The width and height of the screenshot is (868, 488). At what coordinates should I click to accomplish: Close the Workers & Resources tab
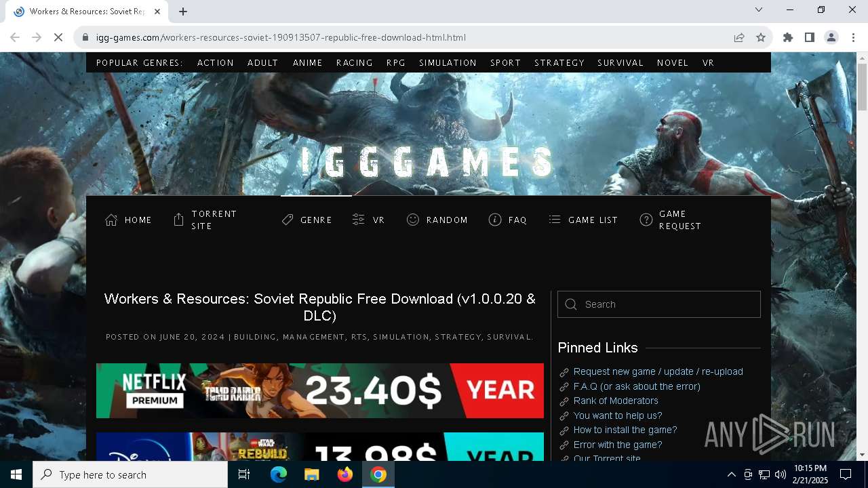(157, 11)
